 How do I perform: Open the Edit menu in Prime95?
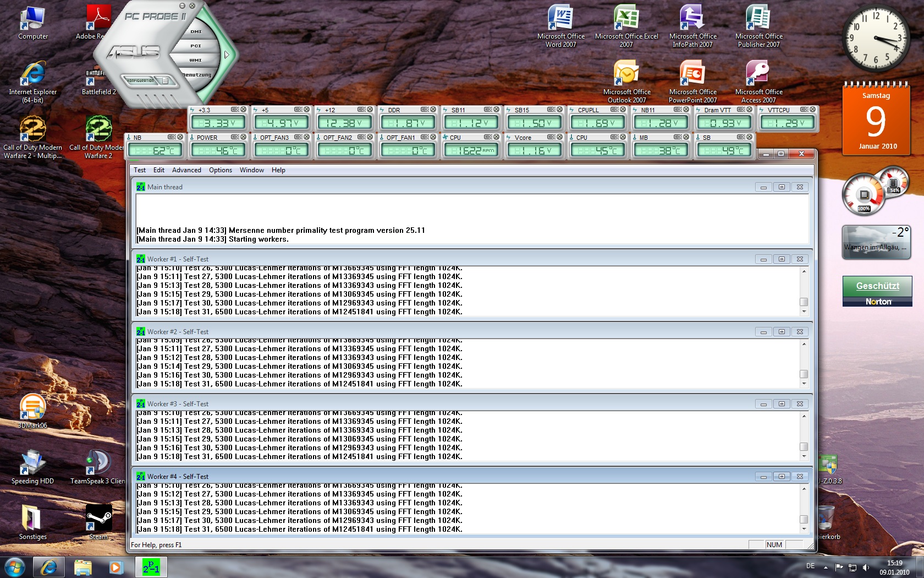point(159,170)
